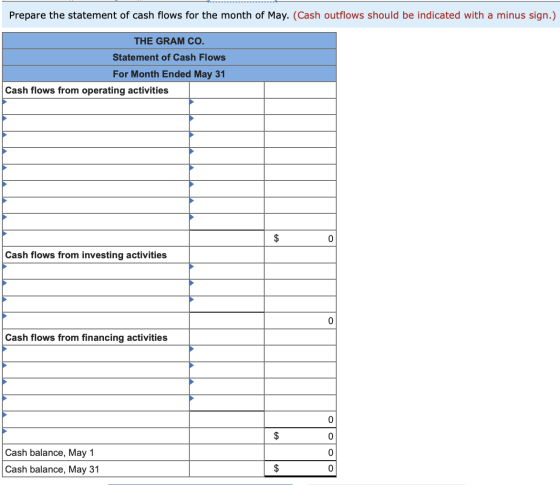Click third operating activities amount field
560x485 pixels.
[227, 139]
